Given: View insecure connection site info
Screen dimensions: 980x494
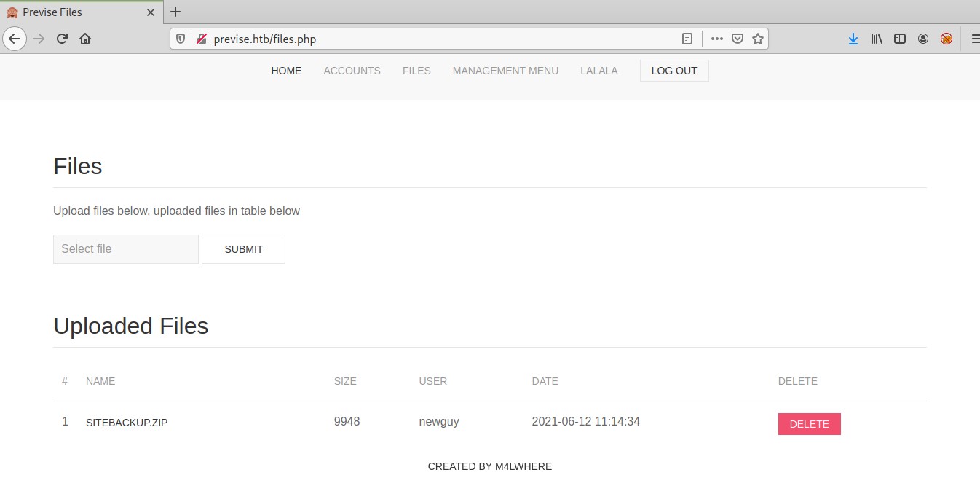Looking at the screenshot, I should (202, 39).
